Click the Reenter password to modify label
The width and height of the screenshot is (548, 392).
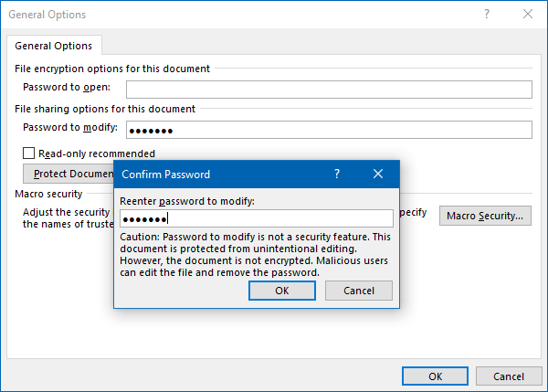(187, 201)
